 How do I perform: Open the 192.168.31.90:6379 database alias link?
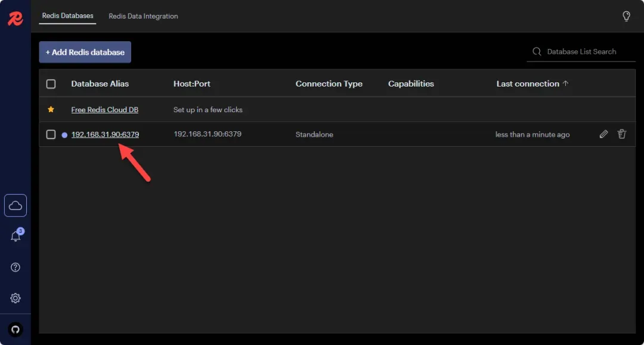[105, 134]
